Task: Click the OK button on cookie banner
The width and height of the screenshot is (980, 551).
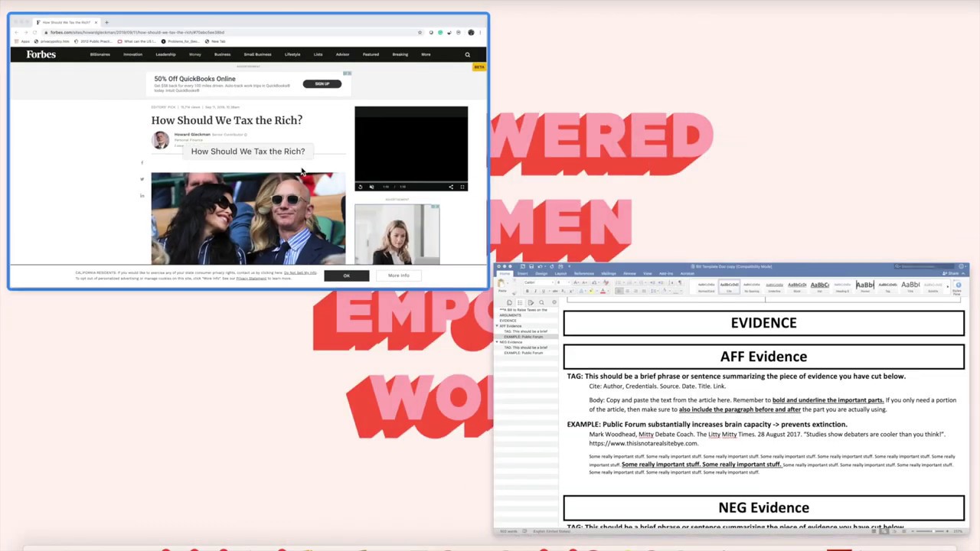Action: (x=346, y=275)
